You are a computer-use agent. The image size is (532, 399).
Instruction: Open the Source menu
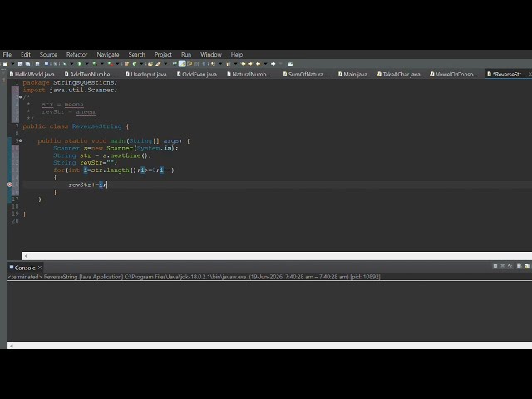coord(48,55)
